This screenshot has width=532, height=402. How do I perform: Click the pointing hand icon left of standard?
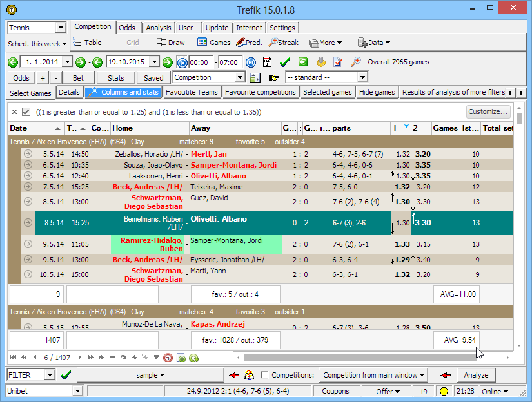click(273, 77)
